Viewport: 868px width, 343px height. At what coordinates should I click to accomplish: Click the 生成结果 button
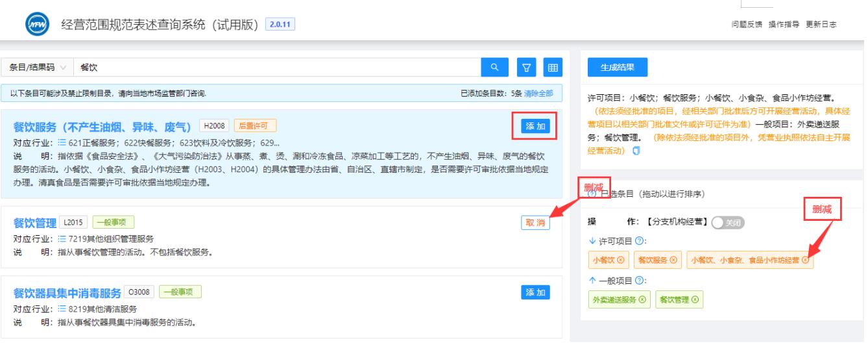[617, 67]
